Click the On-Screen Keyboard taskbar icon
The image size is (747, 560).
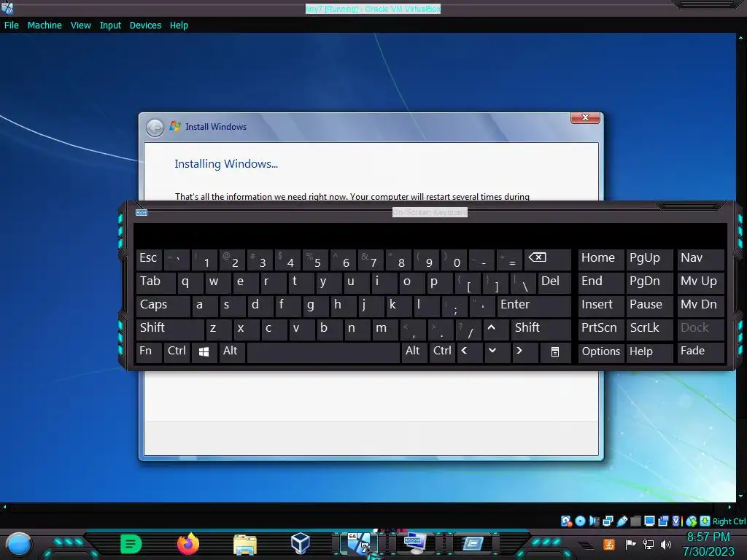(x=414, y=543)
